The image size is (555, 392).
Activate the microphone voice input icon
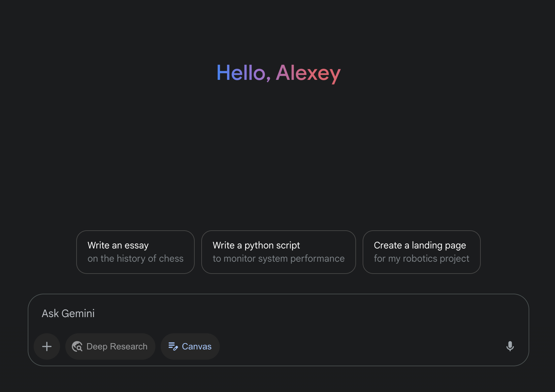[510, 346]
